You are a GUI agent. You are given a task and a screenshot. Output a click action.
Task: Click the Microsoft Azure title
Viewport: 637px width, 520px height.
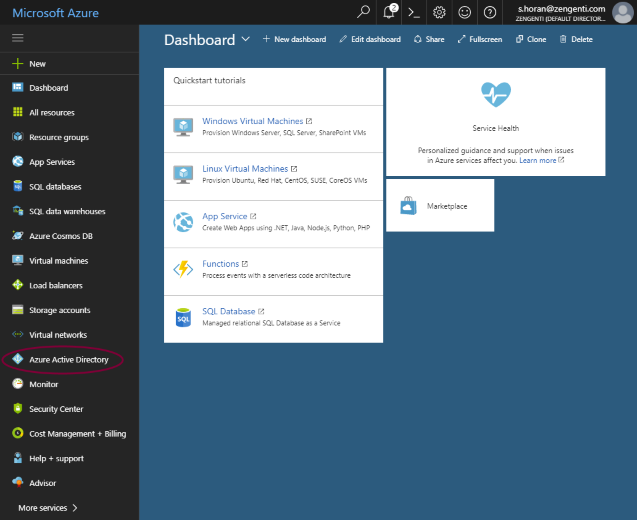(55, 13)
